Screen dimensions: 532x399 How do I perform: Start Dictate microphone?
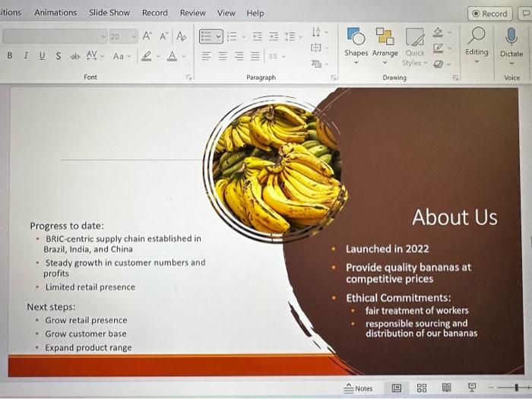tap(511, 42)
